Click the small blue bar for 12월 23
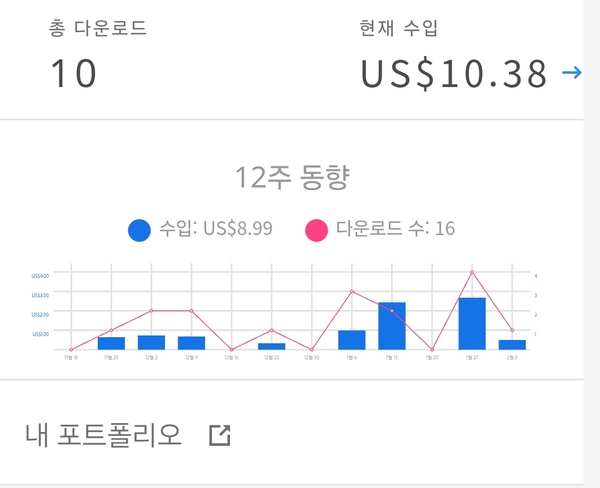Viewport: 600px width, 488px height. click(x=272, y=346)
